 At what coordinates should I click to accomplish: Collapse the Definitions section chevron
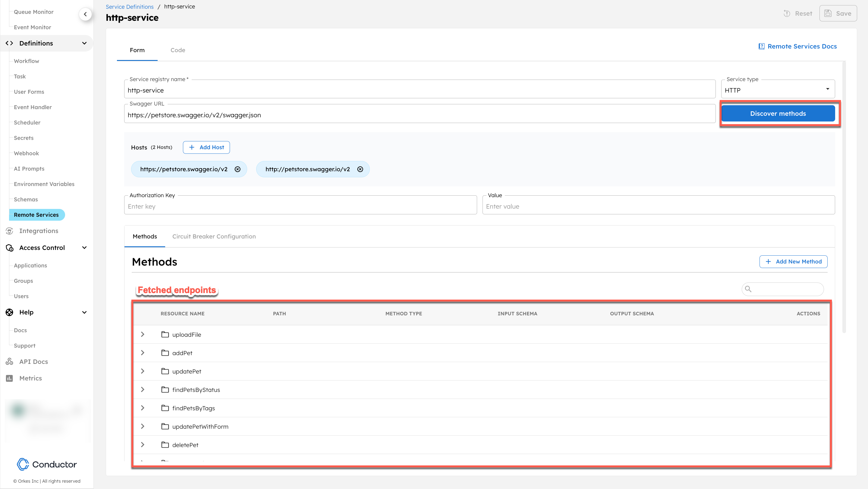84,43
